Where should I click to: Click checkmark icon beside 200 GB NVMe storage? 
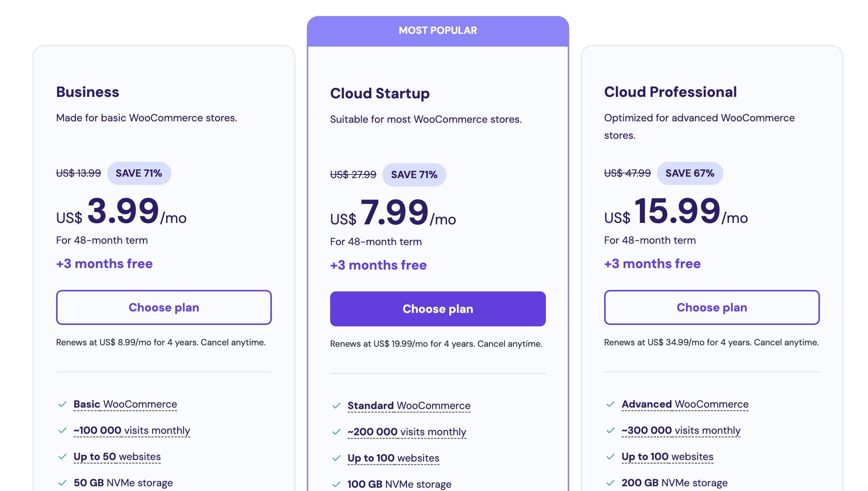610,483
